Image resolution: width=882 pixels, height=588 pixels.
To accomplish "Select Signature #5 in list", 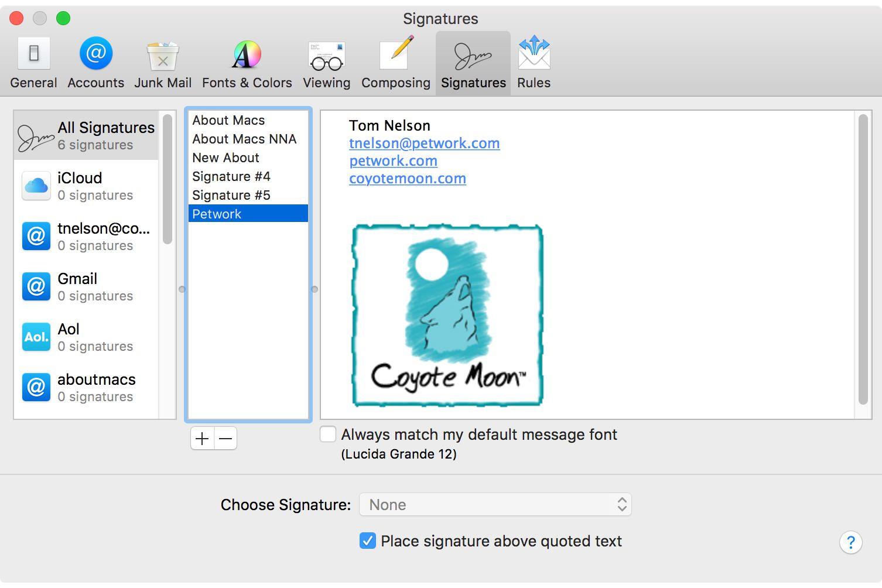I will pos(248,195).
